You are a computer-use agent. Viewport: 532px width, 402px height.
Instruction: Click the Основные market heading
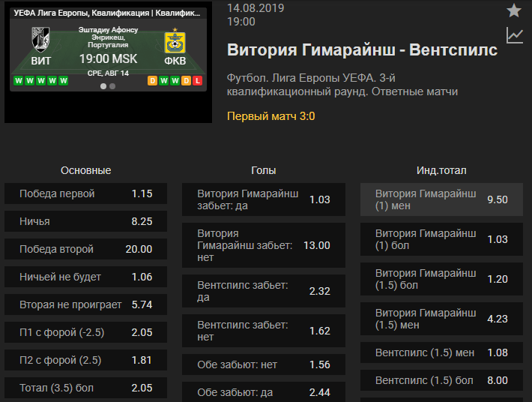pos(86,170)
